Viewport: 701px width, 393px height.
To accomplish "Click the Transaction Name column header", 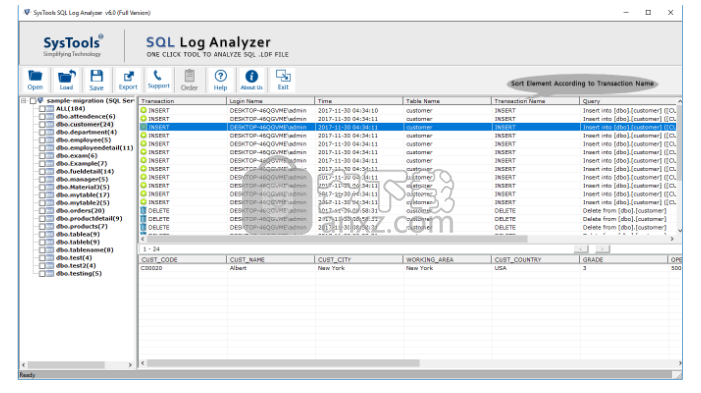I will coord(535,101).
